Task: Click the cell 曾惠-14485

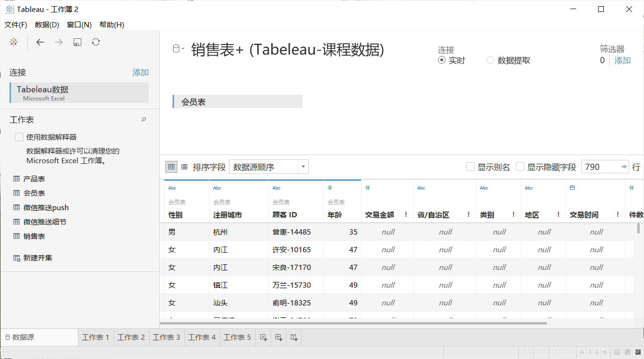Action: click(x=296, y=232)
